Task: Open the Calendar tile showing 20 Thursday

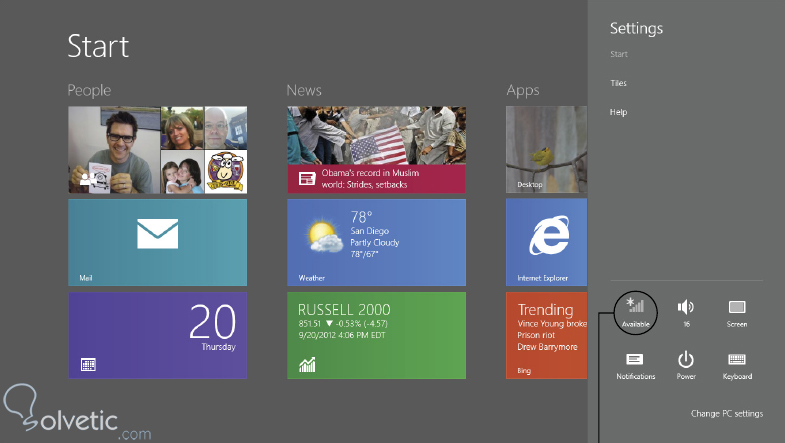Action: pyautogui.click(x=158, y=335)
